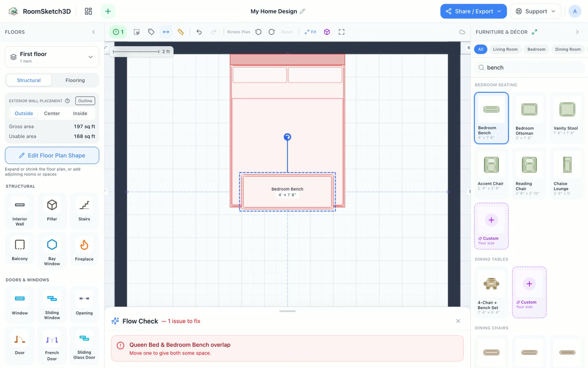Open the projects grid dashboard icon
Viewport: 588px width, 368px height.
pyautogui.click(x=88, y=11)
